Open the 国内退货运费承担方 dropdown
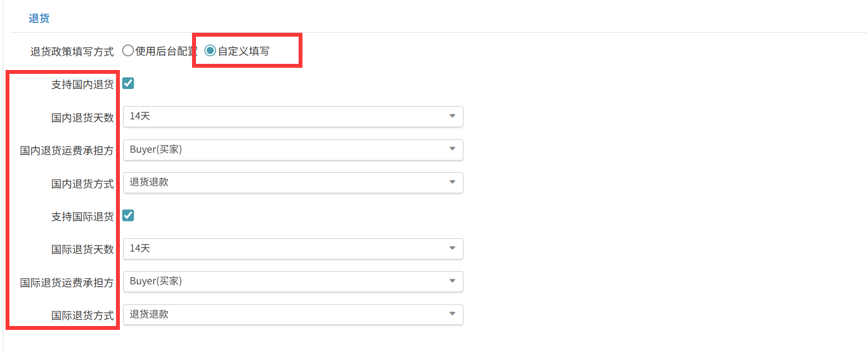This screenshot has width=868, height=351. click(x=293, y=149)
